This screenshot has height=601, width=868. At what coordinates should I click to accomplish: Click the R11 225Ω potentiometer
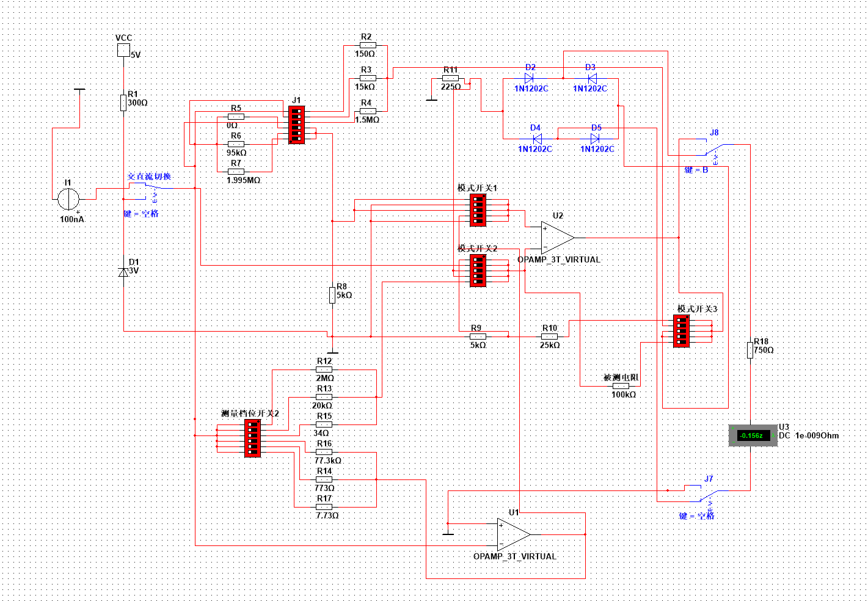coord(452,79)
